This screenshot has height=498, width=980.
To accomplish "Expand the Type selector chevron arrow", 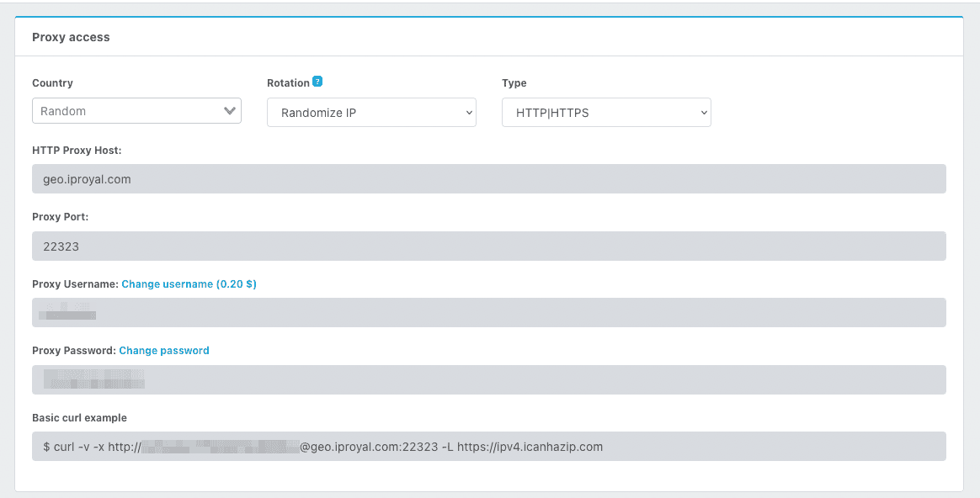I will (x=703, y=112).
